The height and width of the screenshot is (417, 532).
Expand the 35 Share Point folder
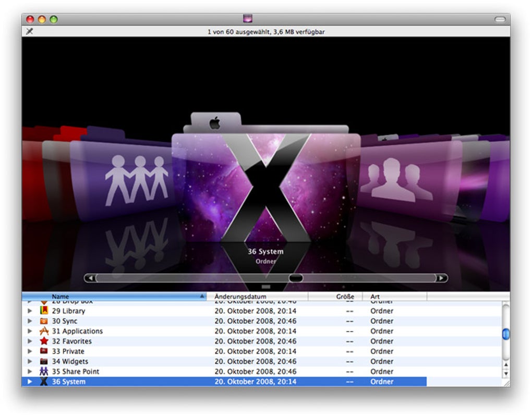pyautogui.click(x=30, y=372)
